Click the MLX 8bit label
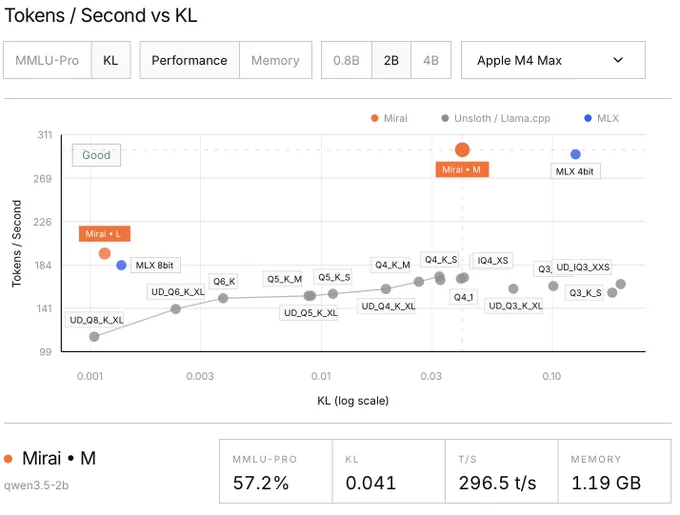 pyautogui.click(x=155, y=265)
